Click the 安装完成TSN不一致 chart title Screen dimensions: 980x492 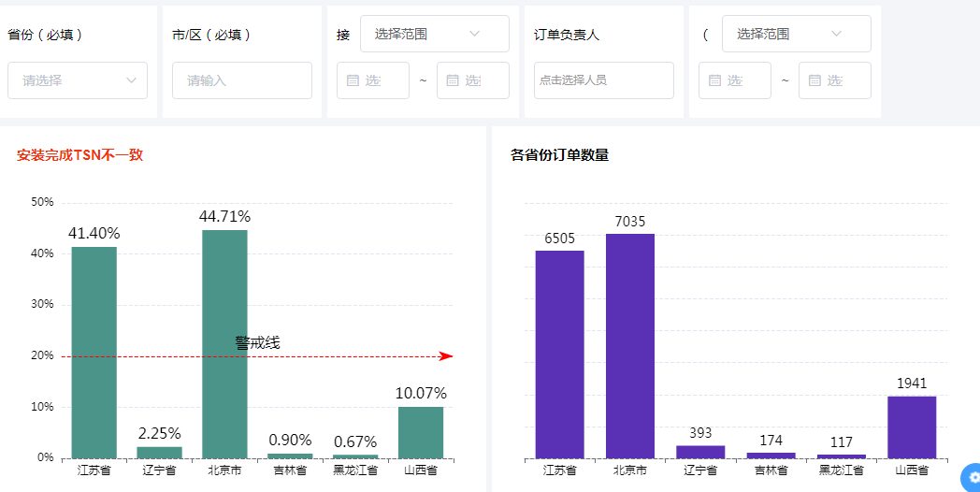click(x=80, y=155)
